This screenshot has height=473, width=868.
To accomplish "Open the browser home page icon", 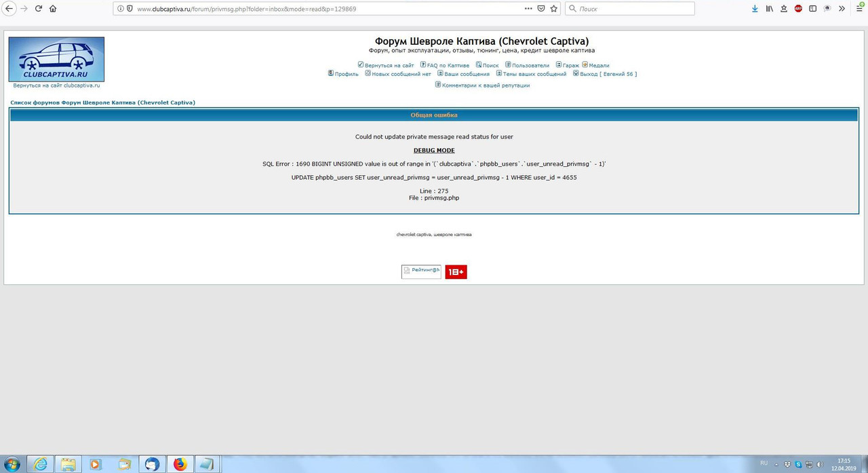I will coord(54,9).
